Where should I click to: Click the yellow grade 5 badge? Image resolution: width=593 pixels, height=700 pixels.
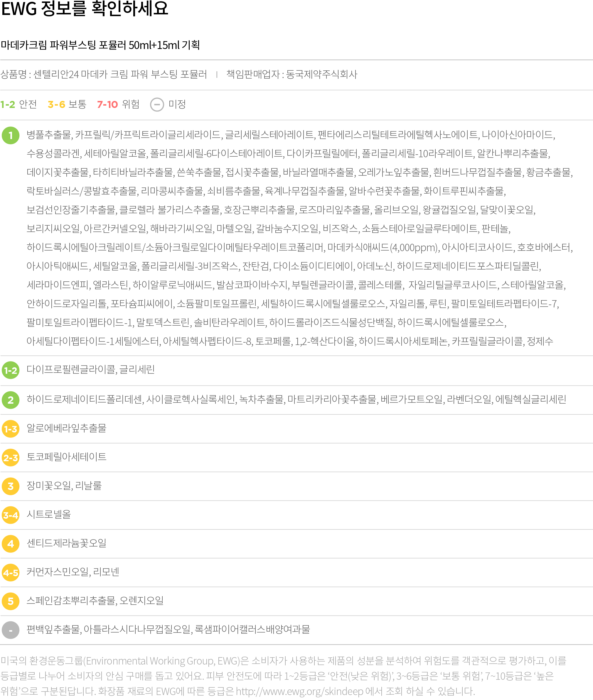pyautogui.click(x=10, y=601)
